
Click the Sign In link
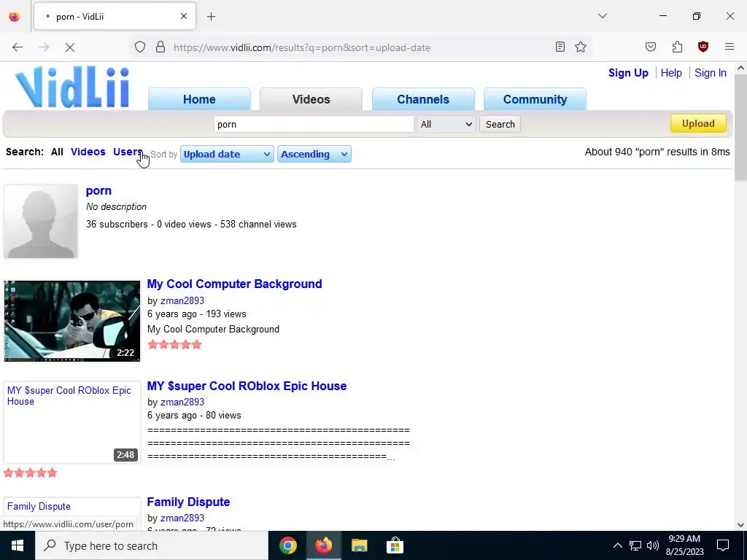[711, 73]
